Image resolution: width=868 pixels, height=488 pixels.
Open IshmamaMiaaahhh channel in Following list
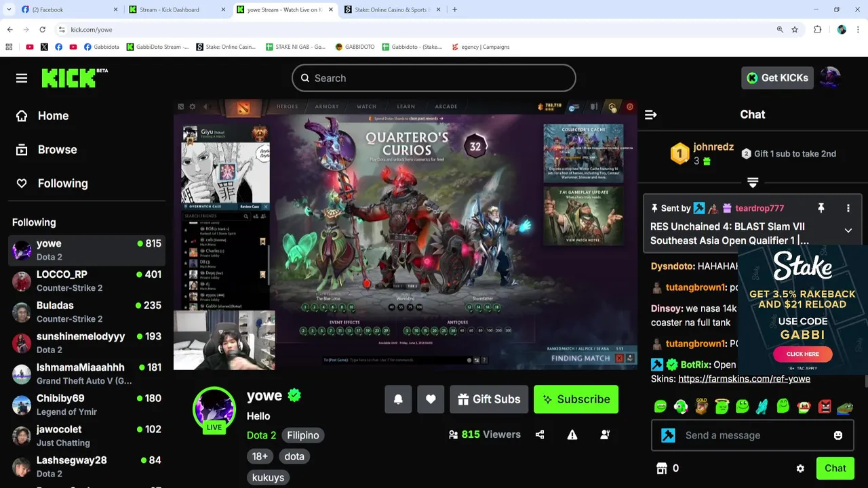coord(87,374)
